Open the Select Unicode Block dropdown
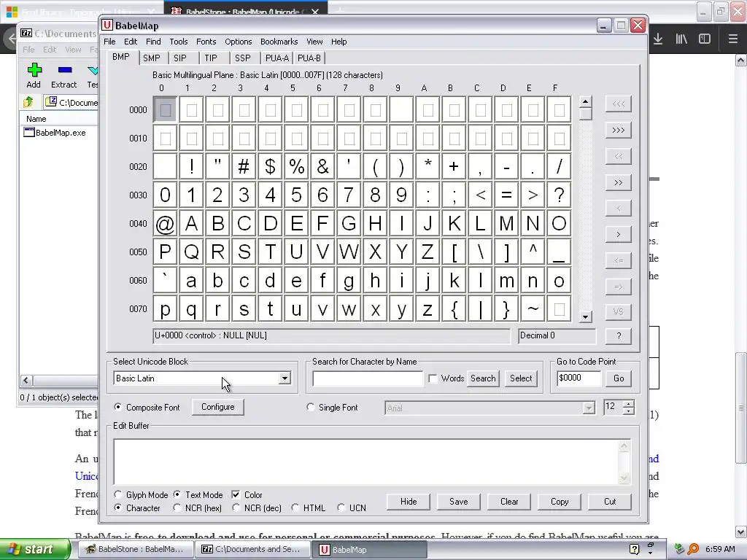747x560 pixels. click(285, 378)
